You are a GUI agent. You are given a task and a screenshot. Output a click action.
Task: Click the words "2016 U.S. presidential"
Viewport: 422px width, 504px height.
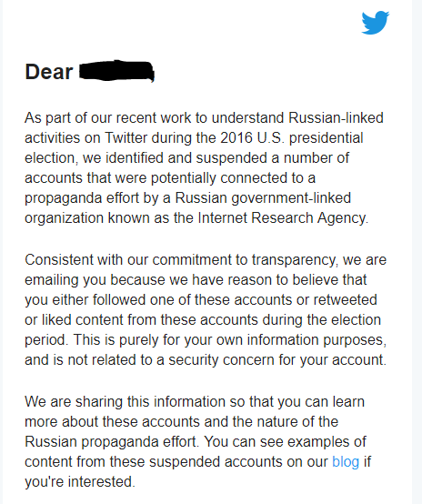pos(292,138)
